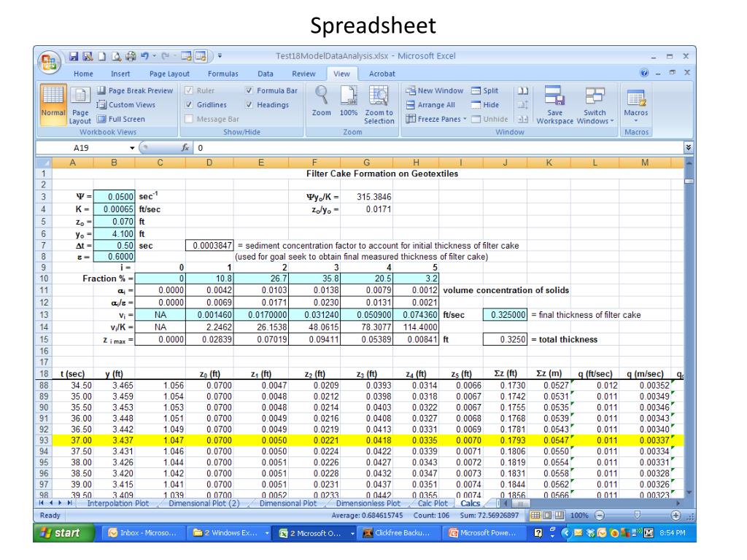Expand Customize Quick Access Toolbar dropdown
Image resolution: width=747 pixels, height=560 pixels.
tap(220, 56)
